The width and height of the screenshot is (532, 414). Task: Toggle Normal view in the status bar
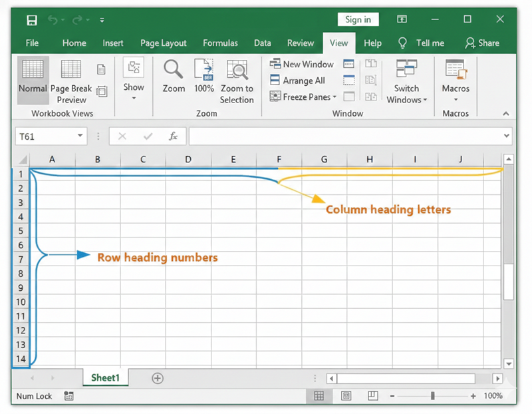pyautogui.click(x=319, y=395)
